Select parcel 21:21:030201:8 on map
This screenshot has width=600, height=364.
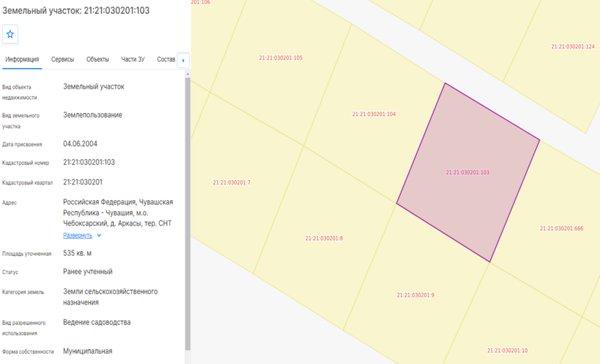pos(324,238)
